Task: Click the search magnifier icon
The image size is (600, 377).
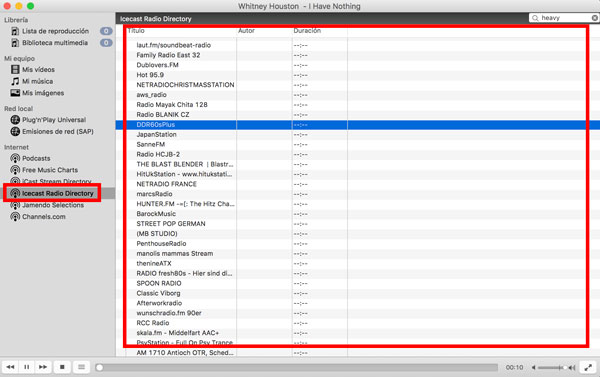Action: [x=535, y=18]
